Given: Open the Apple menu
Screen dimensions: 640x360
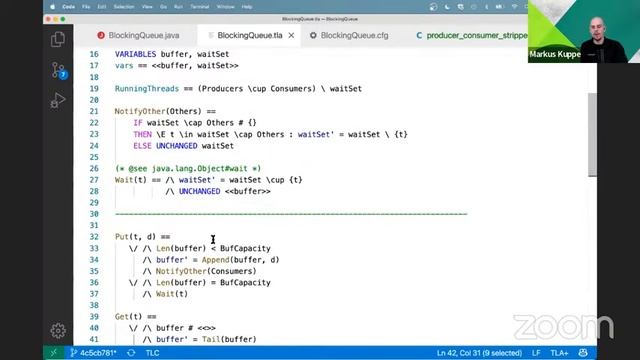Looking at the screenshot, I should [x=53, y=7].
